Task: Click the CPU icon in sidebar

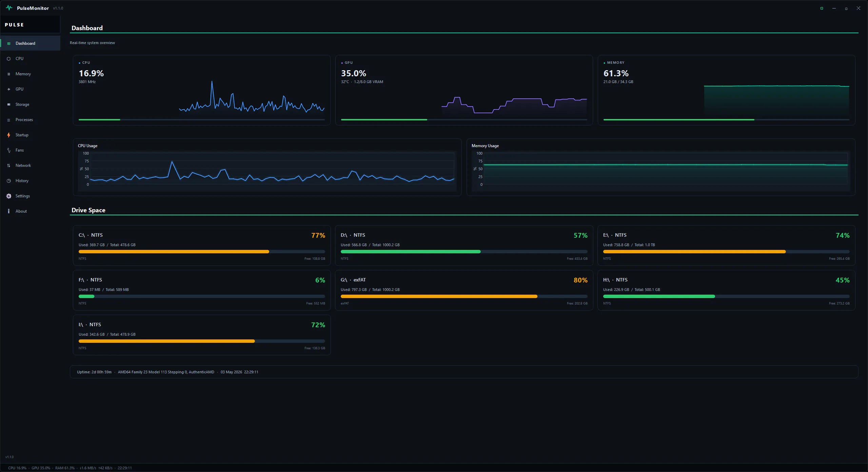Action: point(9,59)
